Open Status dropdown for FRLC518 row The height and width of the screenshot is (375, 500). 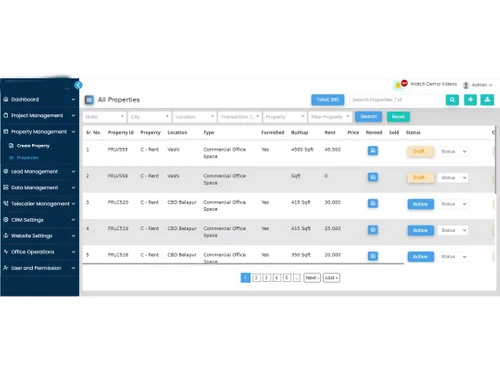click(x=453, y=257)
